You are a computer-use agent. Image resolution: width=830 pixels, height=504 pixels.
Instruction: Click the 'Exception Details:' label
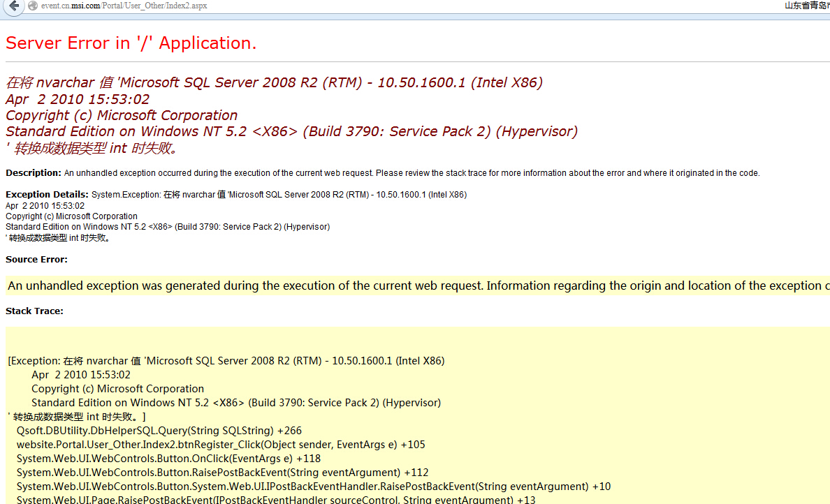[47, 195]
